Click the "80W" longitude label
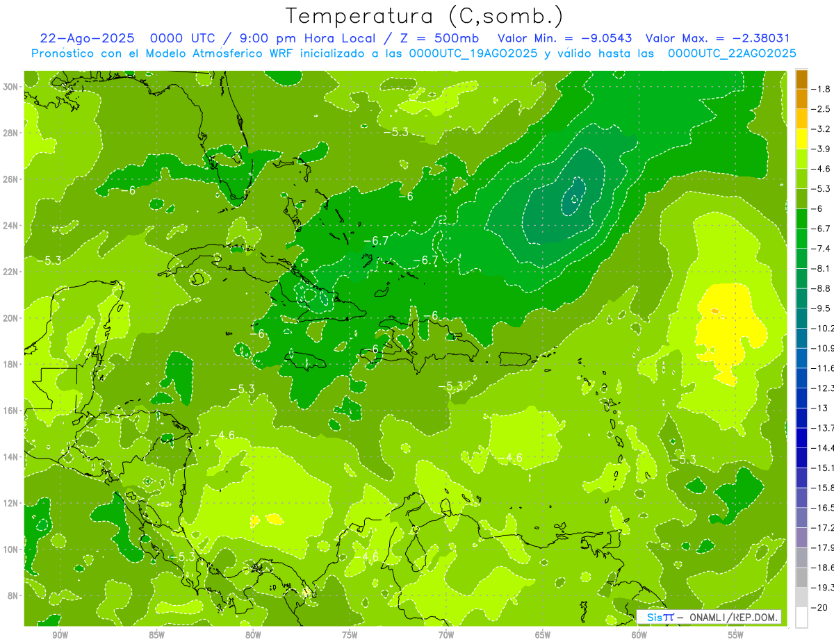Viewport: 834px width, 644px height. [x=253, y=635]
